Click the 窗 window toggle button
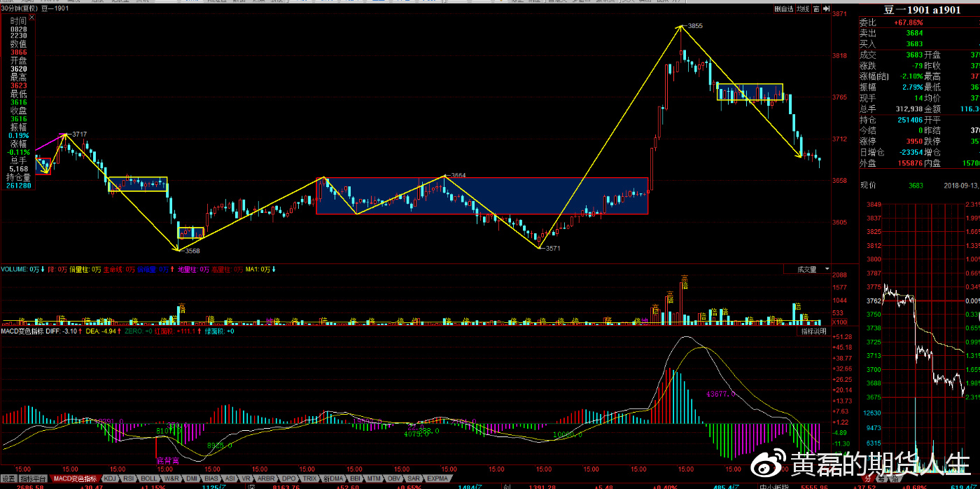 pyautogui.click(x=816, y=9)
